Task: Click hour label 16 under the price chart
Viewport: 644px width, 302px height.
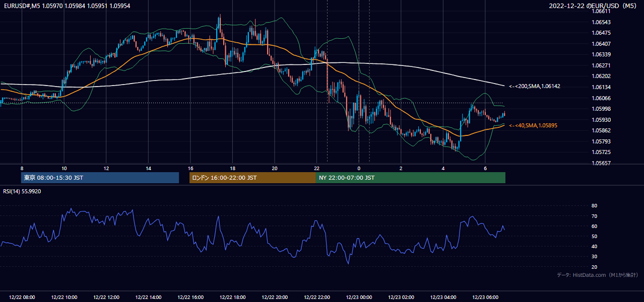Action: point(190,168)
